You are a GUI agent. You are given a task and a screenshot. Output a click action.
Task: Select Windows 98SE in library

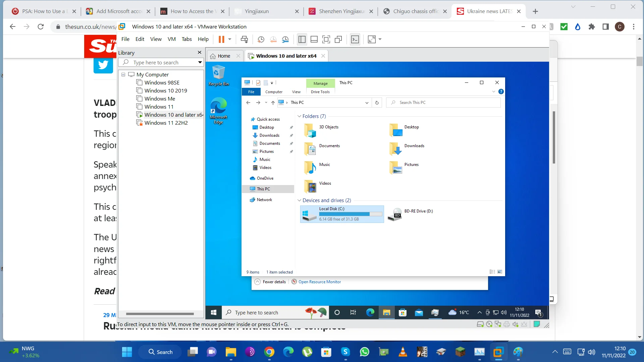pos(162,82)
